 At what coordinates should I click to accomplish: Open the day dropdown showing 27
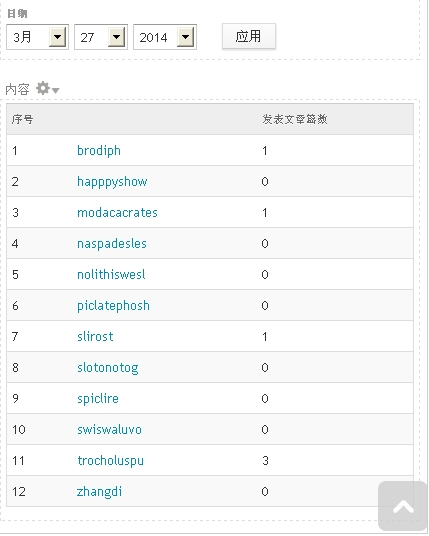pos(101,37)
